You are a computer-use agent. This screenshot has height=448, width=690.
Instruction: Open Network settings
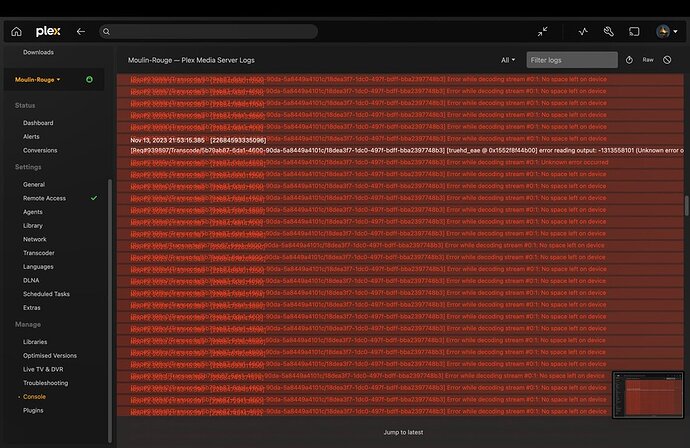(35, 239)
